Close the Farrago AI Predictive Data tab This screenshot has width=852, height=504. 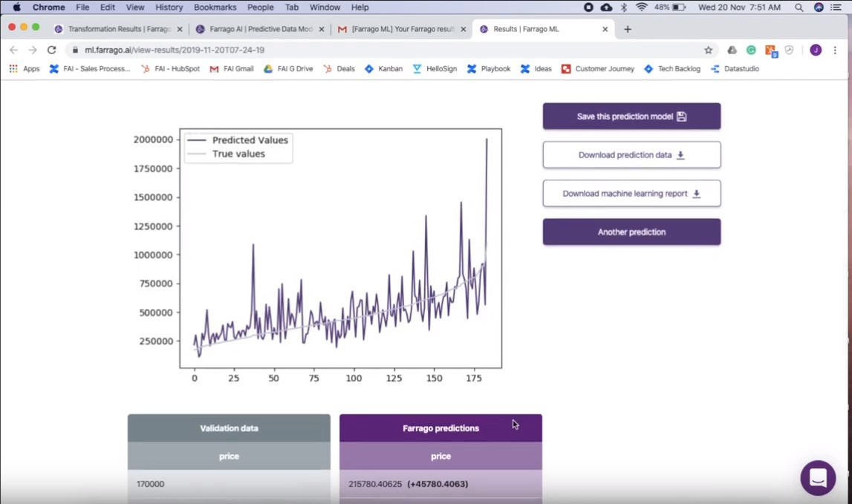322,30
